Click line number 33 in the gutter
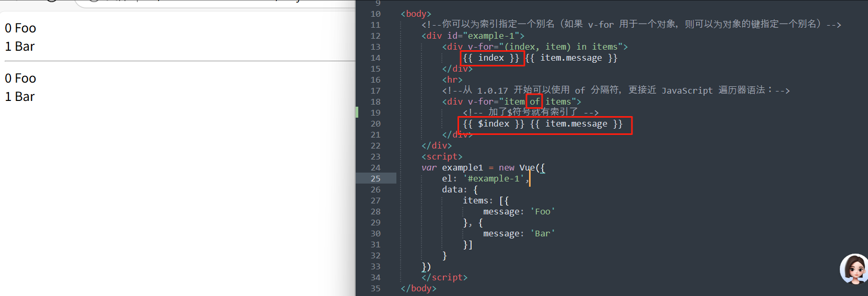This screenshot has width=868, height=296. point(376,267)
